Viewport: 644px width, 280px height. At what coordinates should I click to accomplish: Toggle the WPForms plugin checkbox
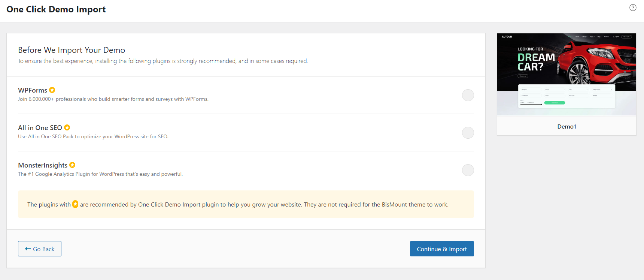(468, 95)
